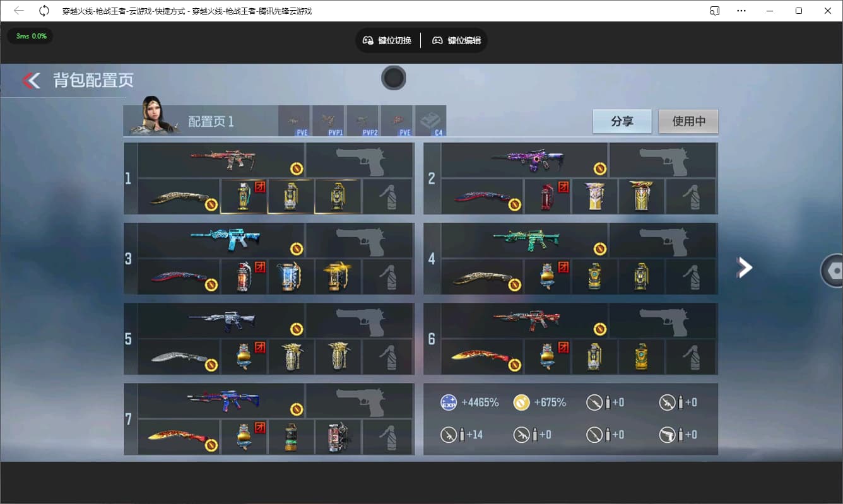Click the 配置页 1 title
Screen dimensions: 843x504
pos(211,121)
